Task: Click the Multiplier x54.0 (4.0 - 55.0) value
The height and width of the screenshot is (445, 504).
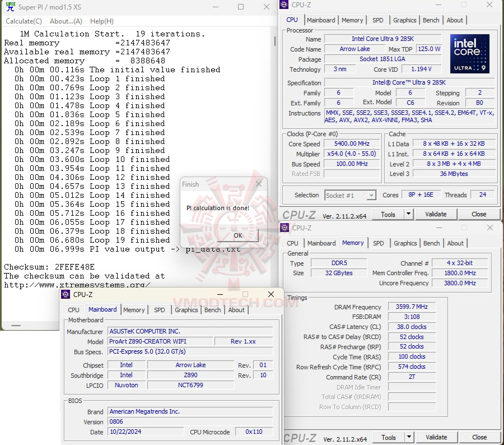Action: click(x=352, y=154)
